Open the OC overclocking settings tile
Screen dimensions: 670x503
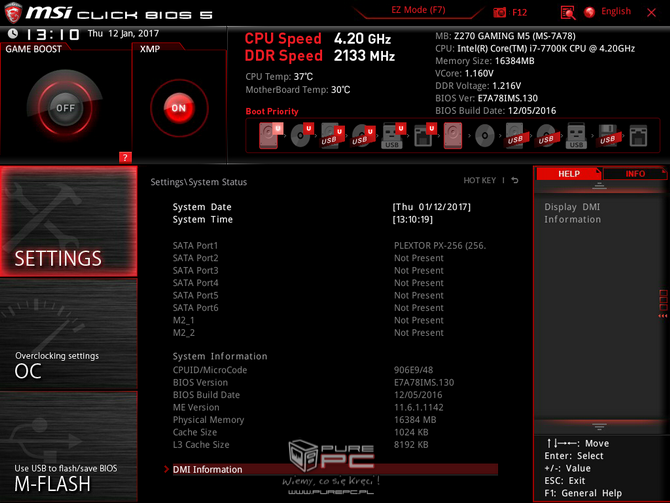(68, 334)
